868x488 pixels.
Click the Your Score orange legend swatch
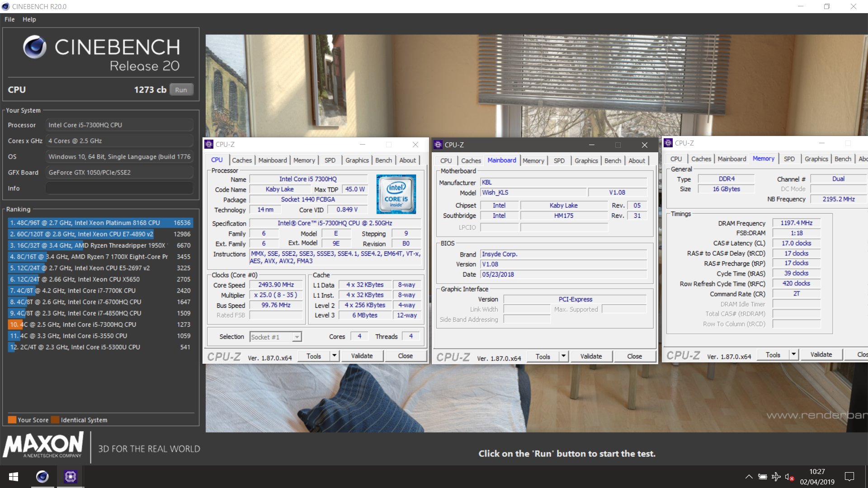(x=12, y=420)
